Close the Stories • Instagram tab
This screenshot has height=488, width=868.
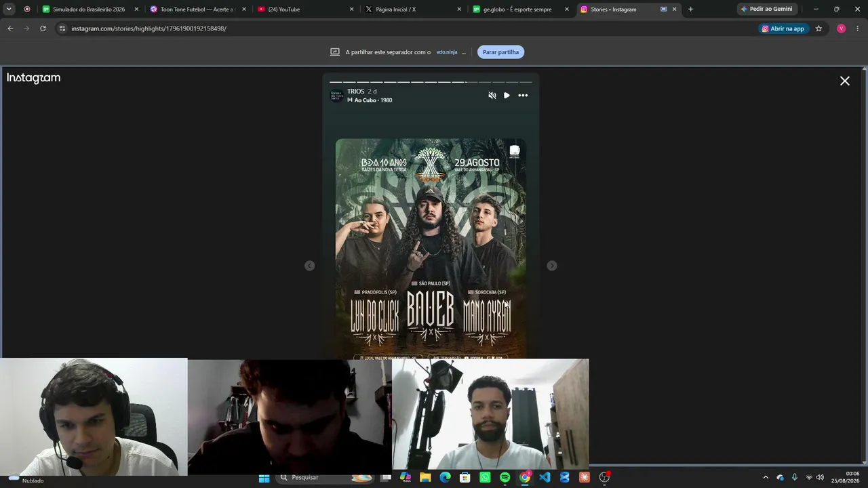(x=675, y=9)
